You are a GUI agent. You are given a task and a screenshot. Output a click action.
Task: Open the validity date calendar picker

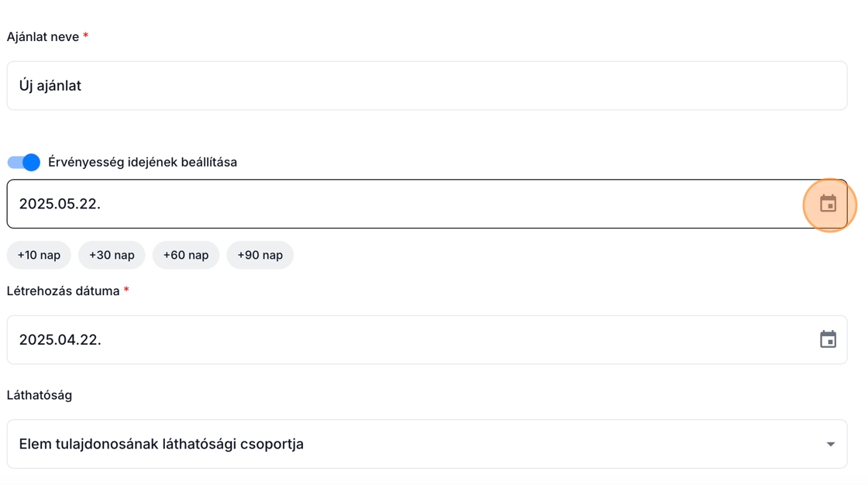828,204
